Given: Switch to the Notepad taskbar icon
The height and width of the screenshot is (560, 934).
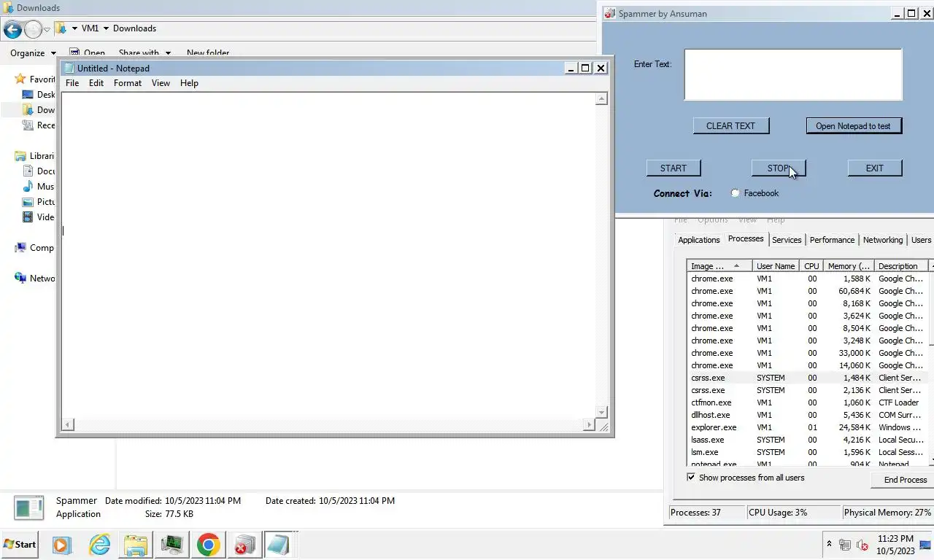Looking at the screenshot, I should (x=279, y=545).
